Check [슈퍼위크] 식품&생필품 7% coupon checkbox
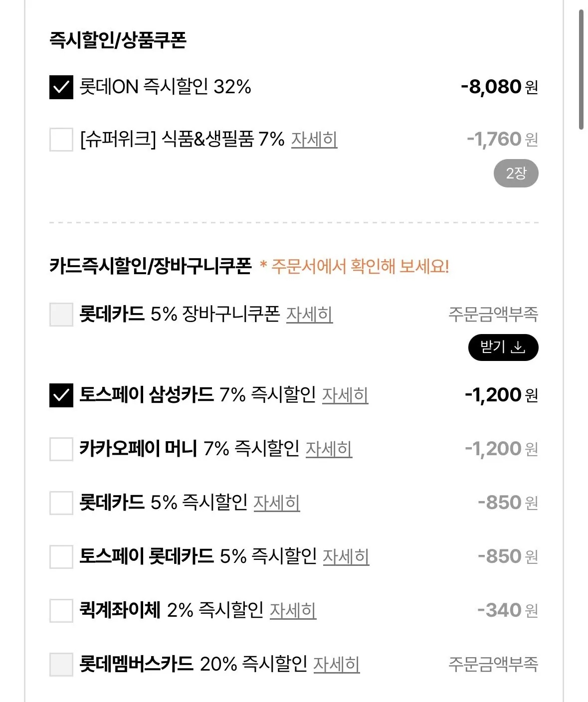Image resolution: width=588 pixels, height=702 pixels. click(61, 139)
